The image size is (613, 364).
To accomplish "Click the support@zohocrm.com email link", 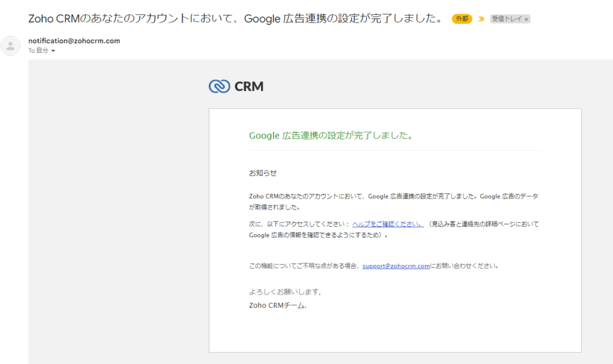I will 396,266.
